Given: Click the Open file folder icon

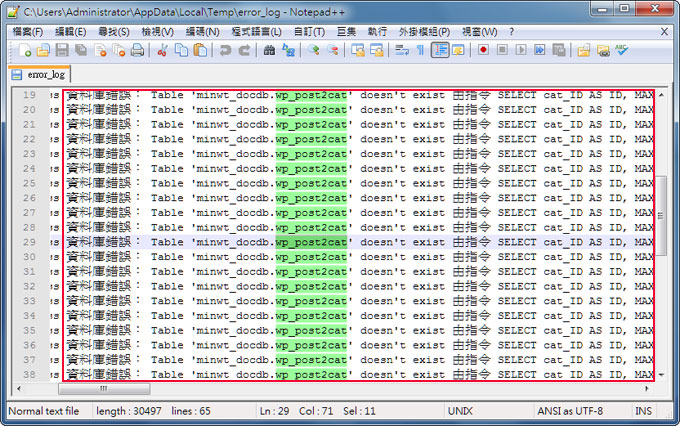Looking at the screenshot, I should click(43, 50).
